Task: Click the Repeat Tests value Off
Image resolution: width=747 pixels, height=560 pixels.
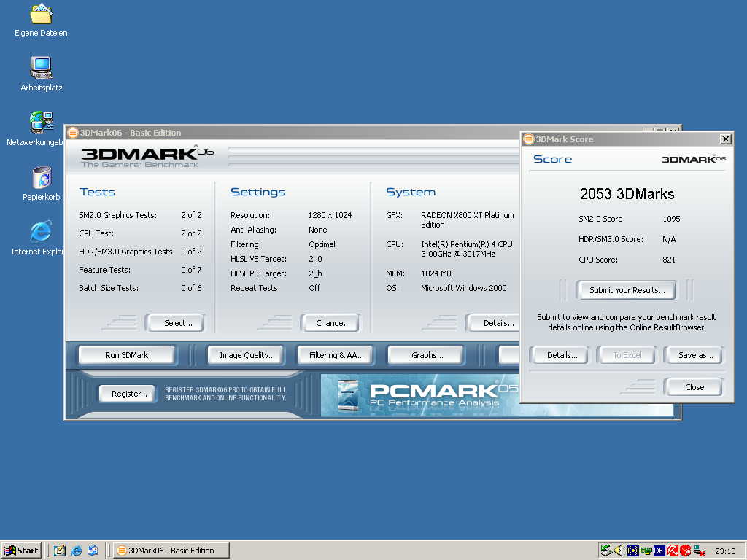Action: pos(314,288)
